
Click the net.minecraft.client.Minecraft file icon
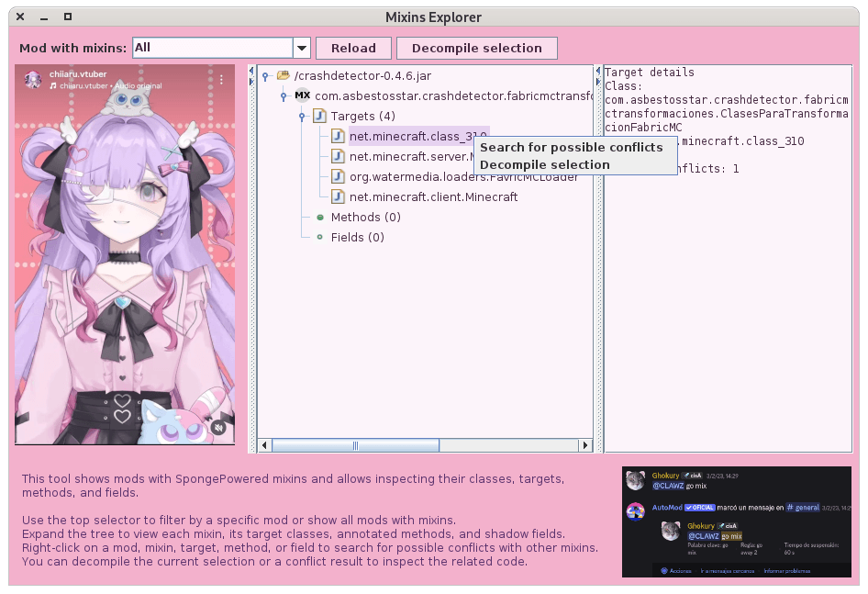click(x=338, y=196)
